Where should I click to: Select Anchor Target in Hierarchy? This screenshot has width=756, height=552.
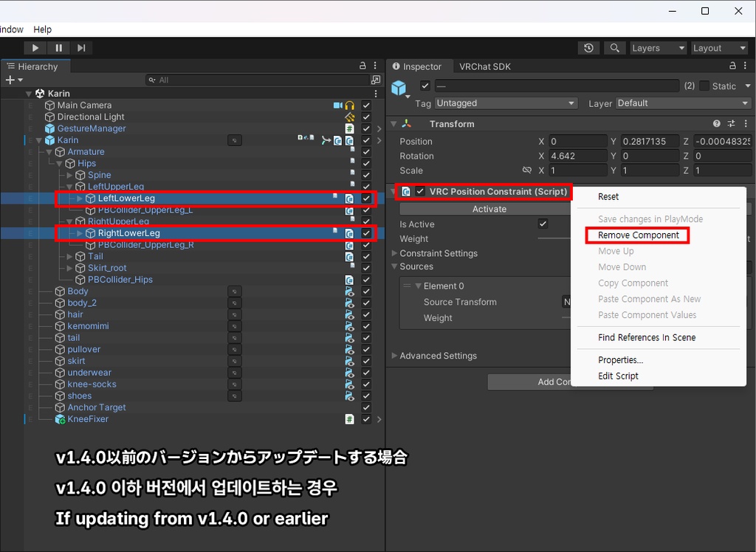(x=97, y=407)
